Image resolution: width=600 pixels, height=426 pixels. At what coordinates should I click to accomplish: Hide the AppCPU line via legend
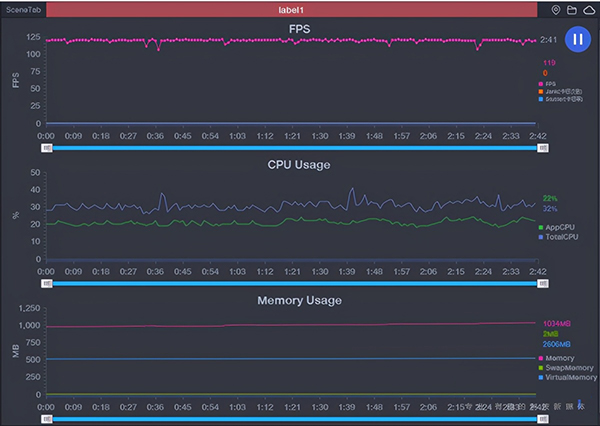560,227
